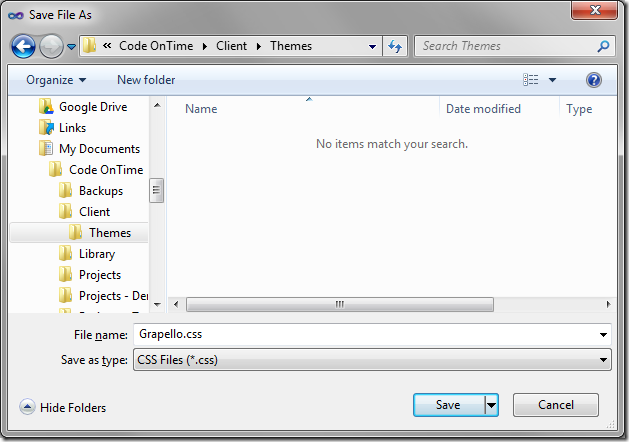The width and height of the screenshot is (629, 442).
Task: Click the Save button
Action: pos(448,405)
